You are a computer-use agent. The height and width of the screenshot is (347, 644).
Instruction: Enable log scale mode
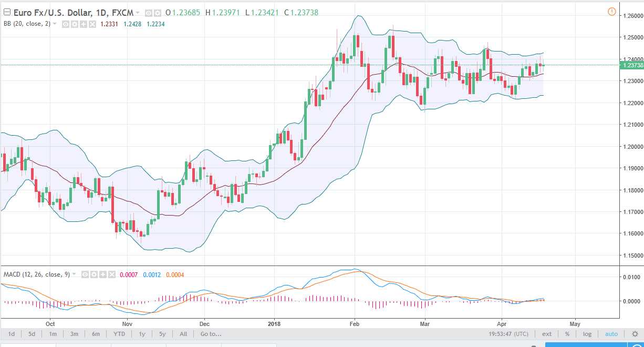click(x=587, y=333)
